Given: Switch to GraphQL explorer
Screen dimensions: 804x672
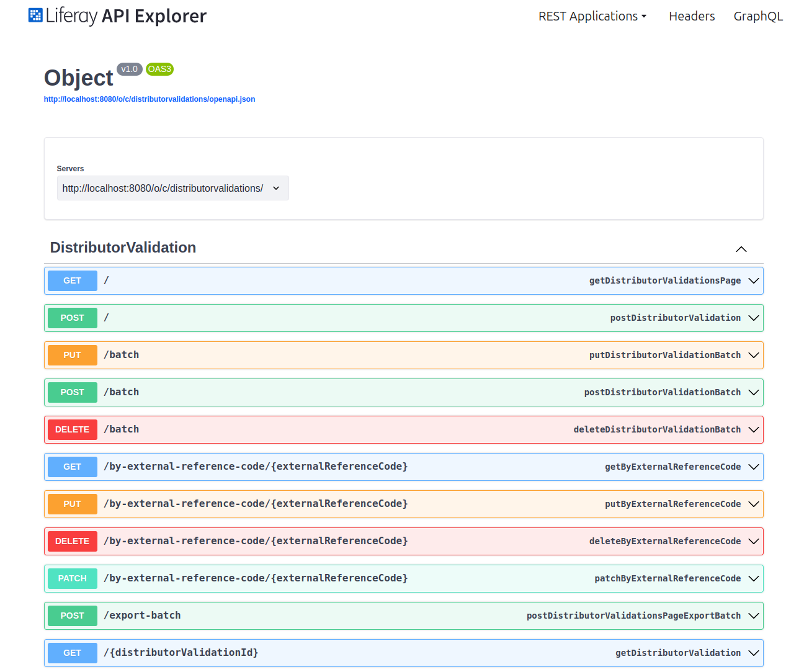Looking at the screenshot, I should (757, 16).
